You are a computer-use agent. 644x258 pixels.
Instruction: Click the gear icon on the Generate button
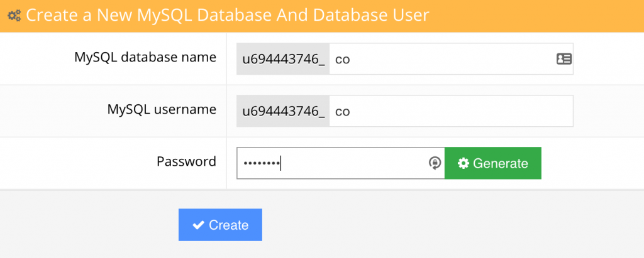tap(464, 163)
